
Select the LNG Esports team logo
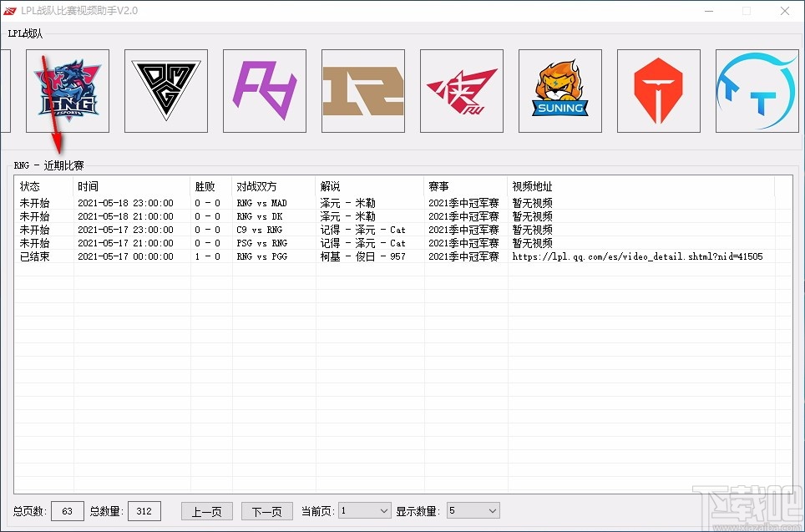68,90
